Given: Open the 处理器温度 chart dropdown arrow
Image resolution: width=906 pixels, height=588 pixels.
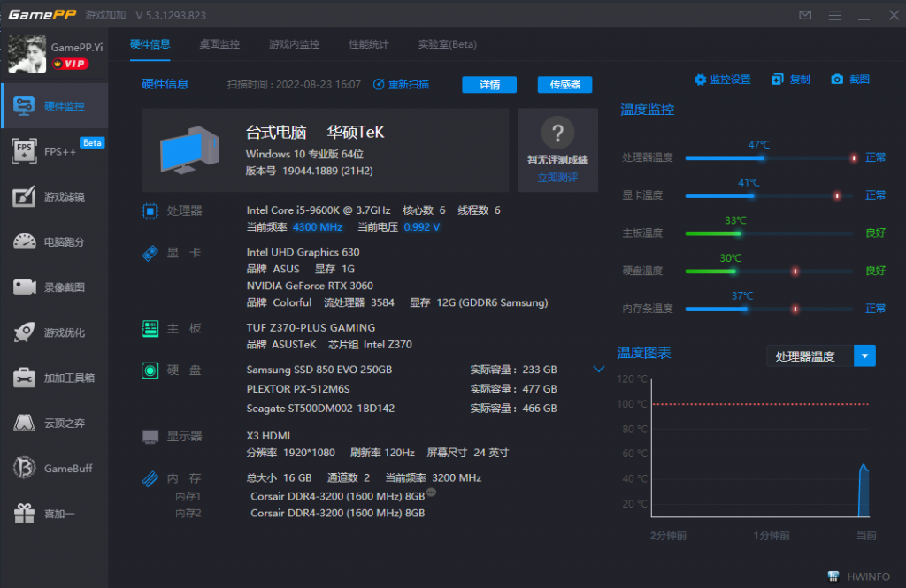Looking at the screenshot, I should point(864,355).
